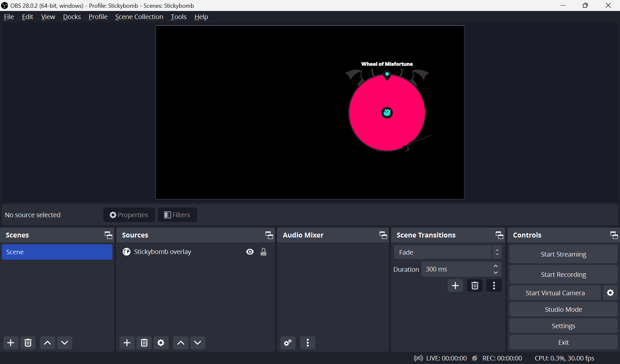Click the CPU usage and fps status text
Screen dimensions: 620x364
pyautogui.click(x=564, y=358)
